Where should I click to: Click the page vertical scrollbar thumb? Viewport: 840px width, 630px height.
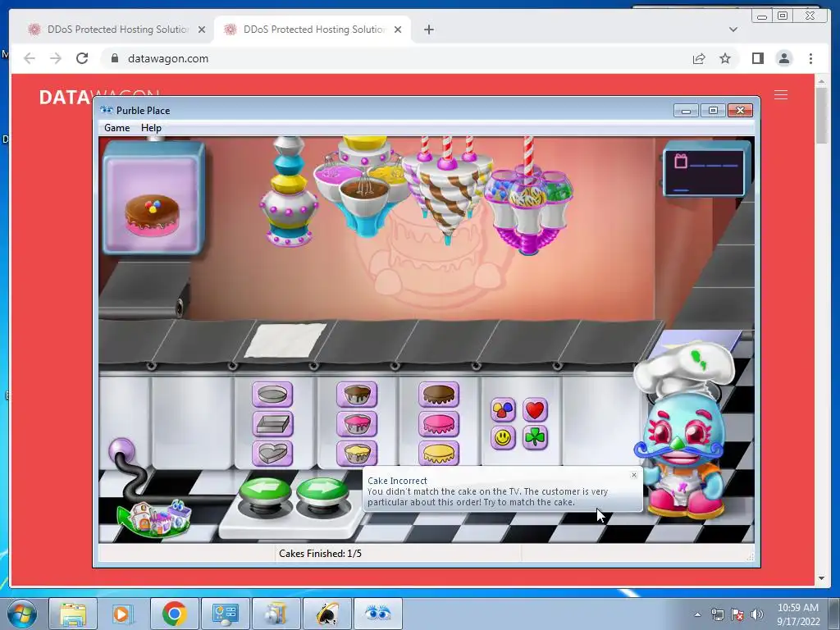pyautogui.click(x=821, y=115)
